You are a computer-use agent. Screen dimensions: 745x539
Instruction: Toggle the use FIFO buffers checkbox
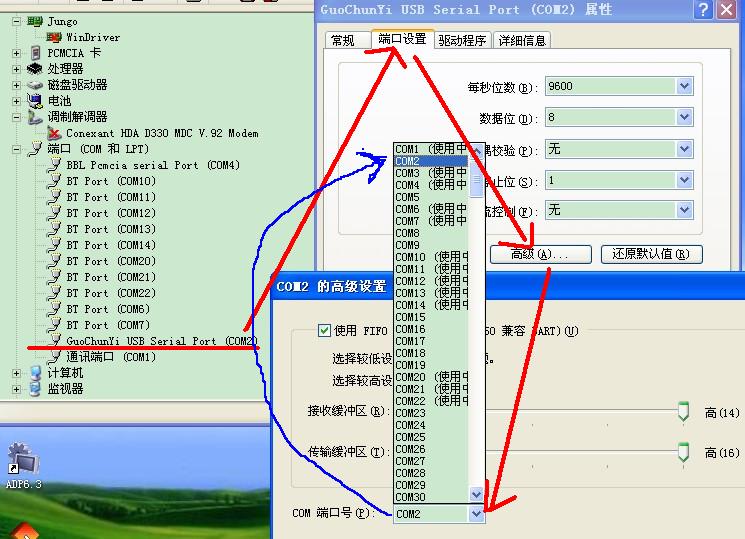(x=324, y=330)
